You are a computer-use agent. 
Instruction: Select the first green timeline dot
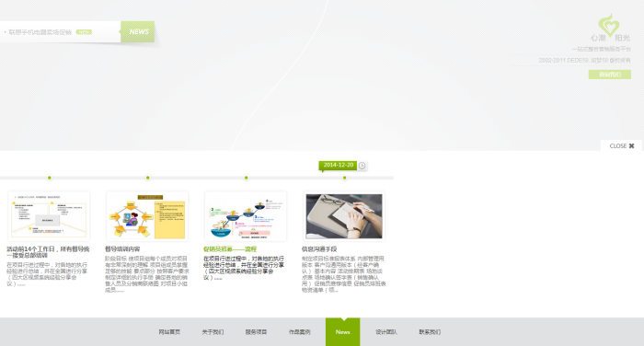pyautogui.click(x=50, y=178)
